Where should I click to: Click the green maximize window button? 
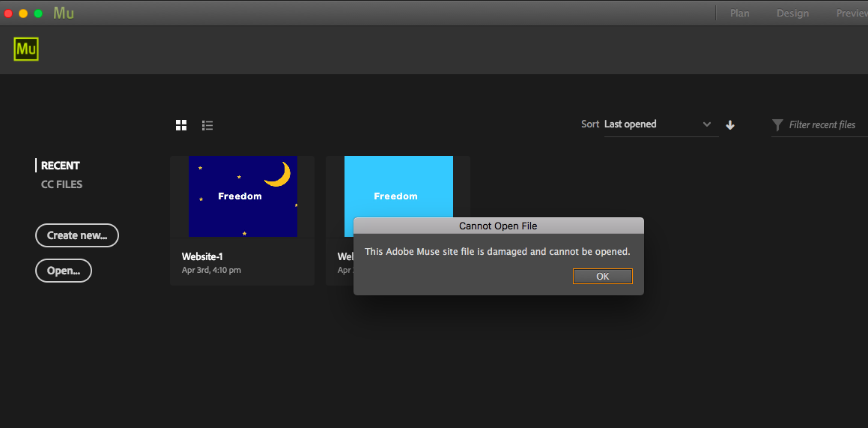(37, 13)
